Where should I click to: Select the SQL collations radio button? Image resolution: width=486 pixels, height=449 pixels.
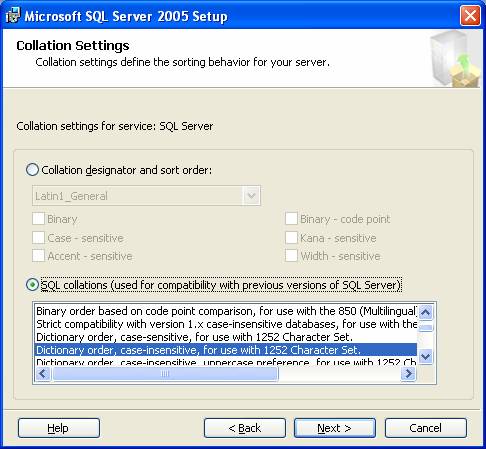click(x=32, y=285)
